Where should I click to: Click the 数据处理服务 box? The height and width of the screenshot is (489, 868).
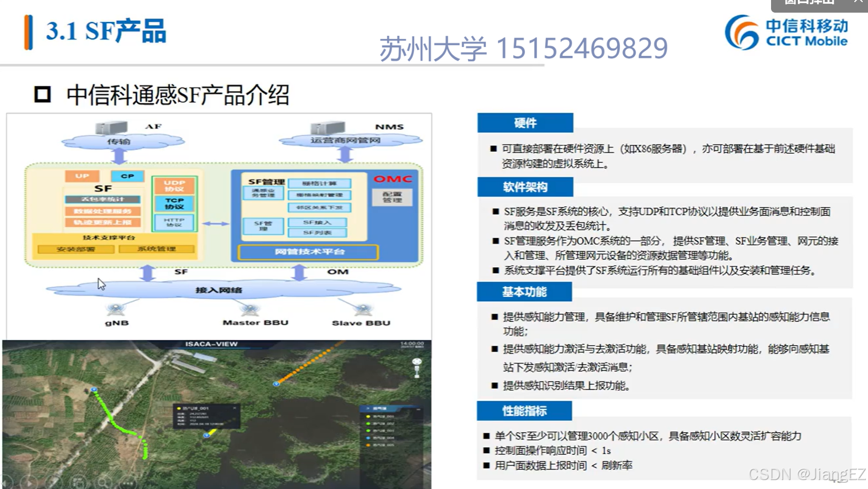point(103,211)
